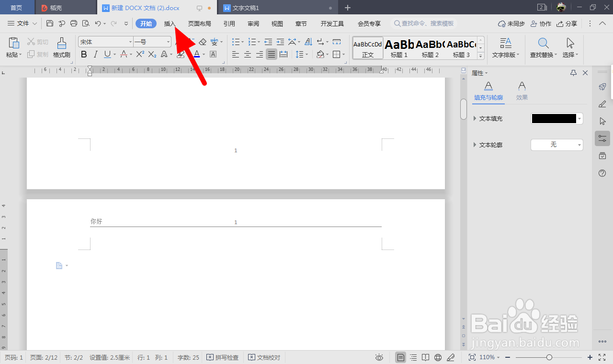613x364 pixels.
Task: Click the command search box
Action: [424, 23]
